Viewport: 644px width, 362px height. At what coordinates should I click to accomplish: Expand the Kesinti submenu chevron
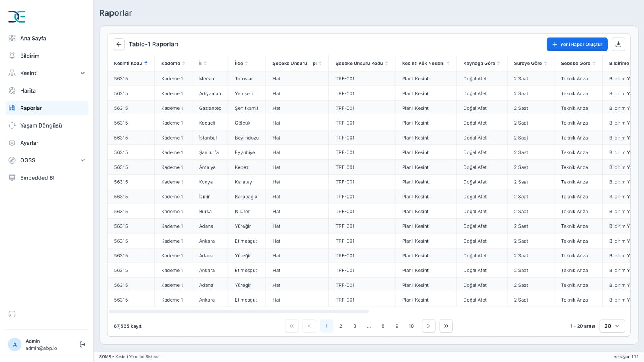click(83, 73)
